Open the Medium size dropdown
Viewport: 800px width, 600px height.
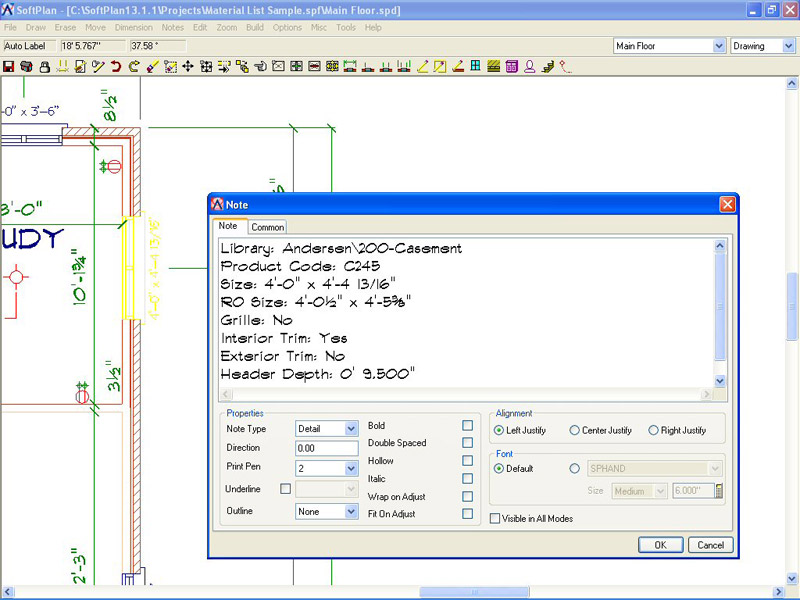(660, 491)
